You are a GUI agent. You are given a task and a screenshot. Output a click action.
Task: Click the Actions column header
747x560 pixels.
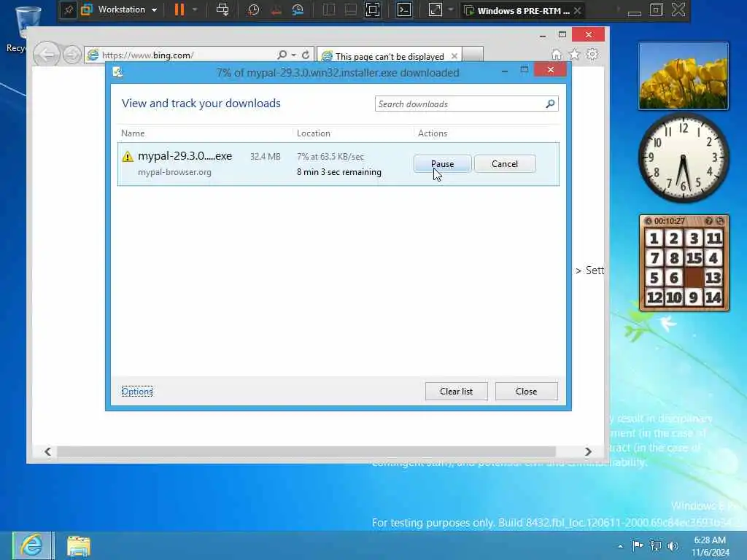433,133
